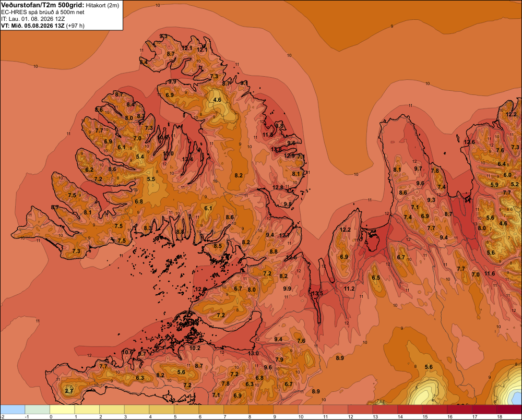Select the pale green -1 to 0 legend swatch
The height and width of the screenshot is (420, 522).
[37, 409]
